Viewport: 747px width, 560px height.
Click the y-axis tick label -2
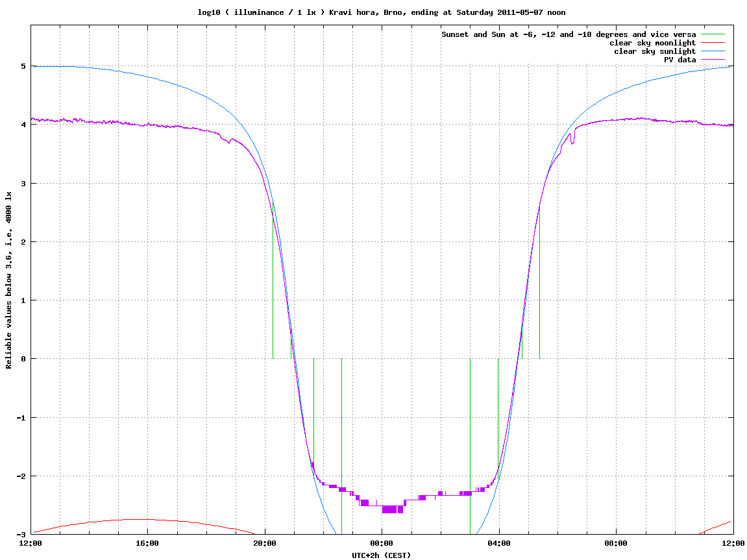point(21,476)
